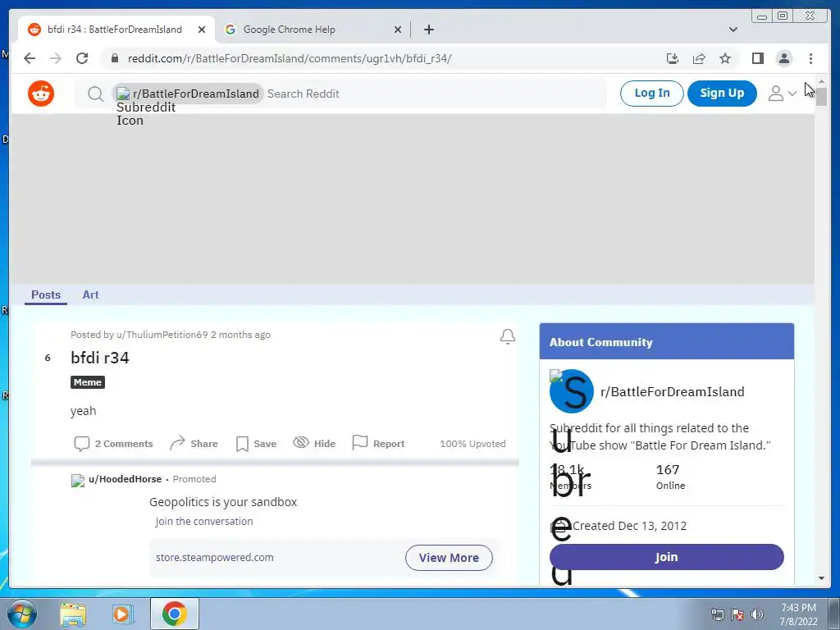840x630 pixels.
Task: Click the Log In button
Action: coord(651,94)
